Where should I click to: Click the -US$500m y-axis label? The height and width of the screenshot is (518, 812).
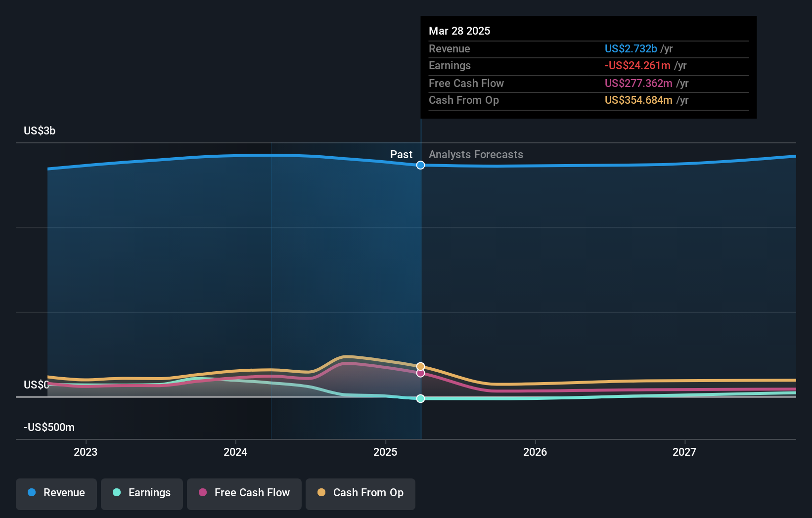coord(49,427)
